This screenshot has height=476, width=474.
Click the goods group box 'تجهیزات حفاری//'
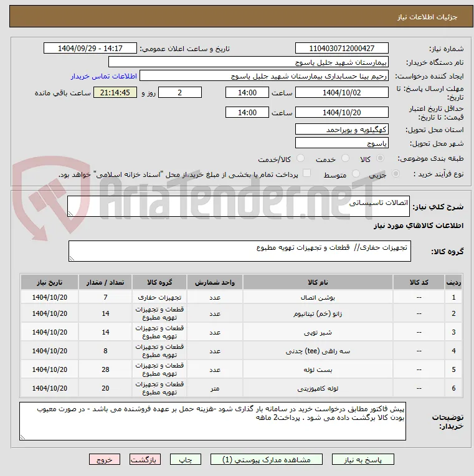coord(240,251)
